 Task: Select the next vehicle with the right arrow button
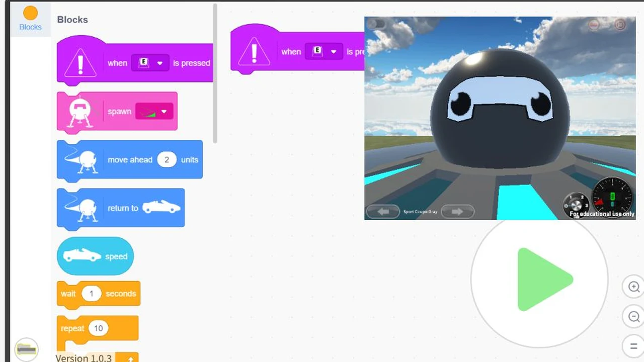pyautogui.click(x=457, y=212)
